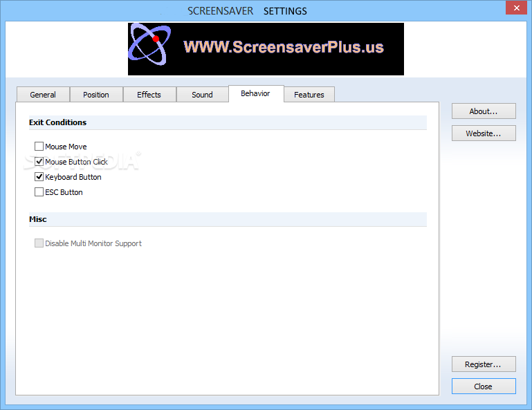Image resolution: width=532 pixels, height=410 pixels.
Task: Open the General tab
Action: (43, 95)
